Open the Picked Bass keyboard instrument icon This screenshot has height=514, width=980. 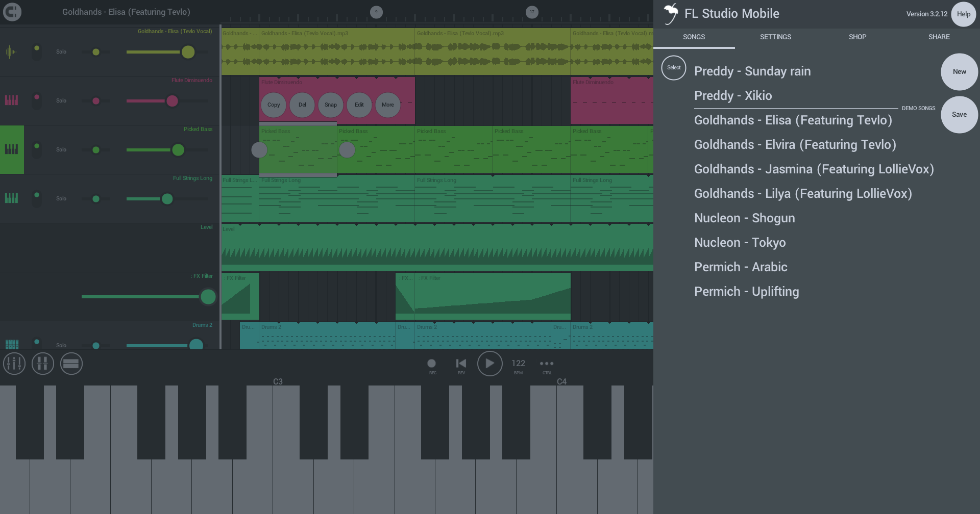(12, 149)
